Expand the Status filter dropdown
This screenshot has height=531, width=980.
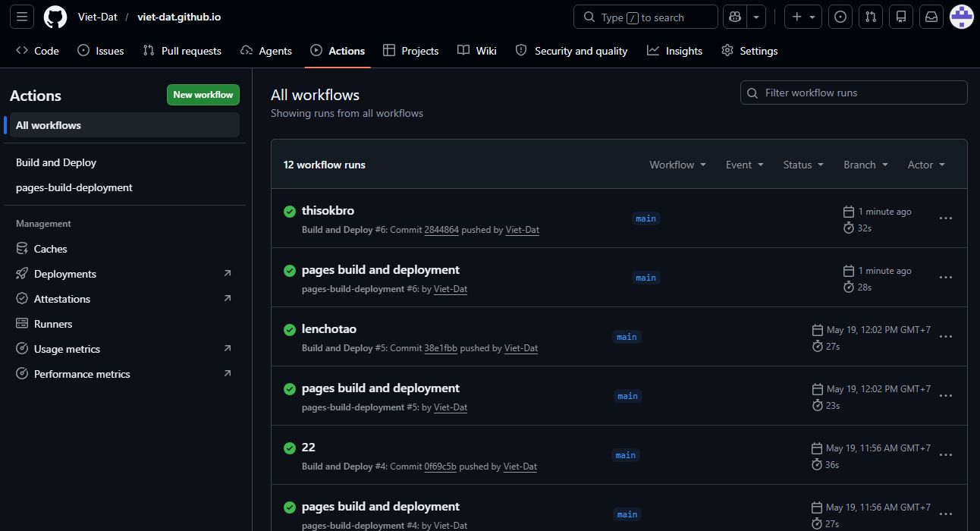click(x=803, y=165)
